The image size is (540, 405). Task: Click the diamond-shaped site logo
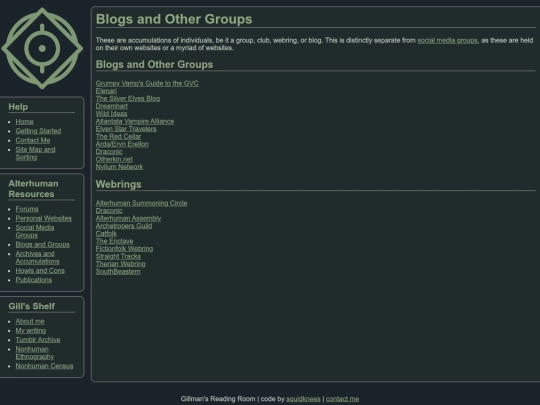[42, 48]
